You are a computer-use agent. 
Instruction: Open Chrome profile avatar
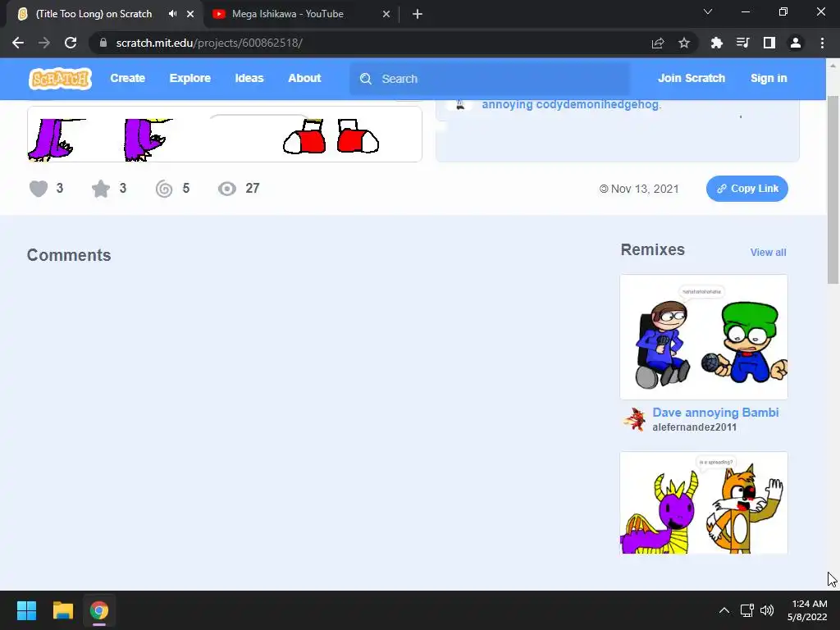point(795,43)
